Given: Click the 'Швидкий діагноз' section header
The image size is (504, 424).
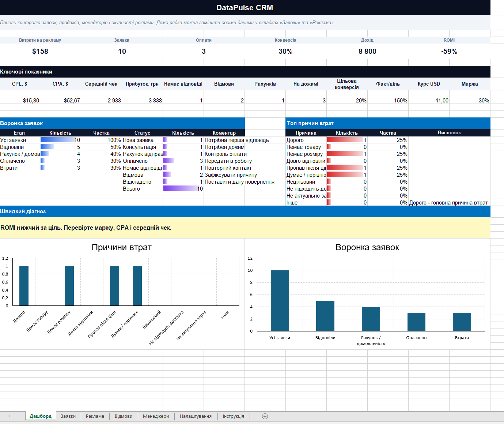Looking at the screenshot, I should pos(245,211).
